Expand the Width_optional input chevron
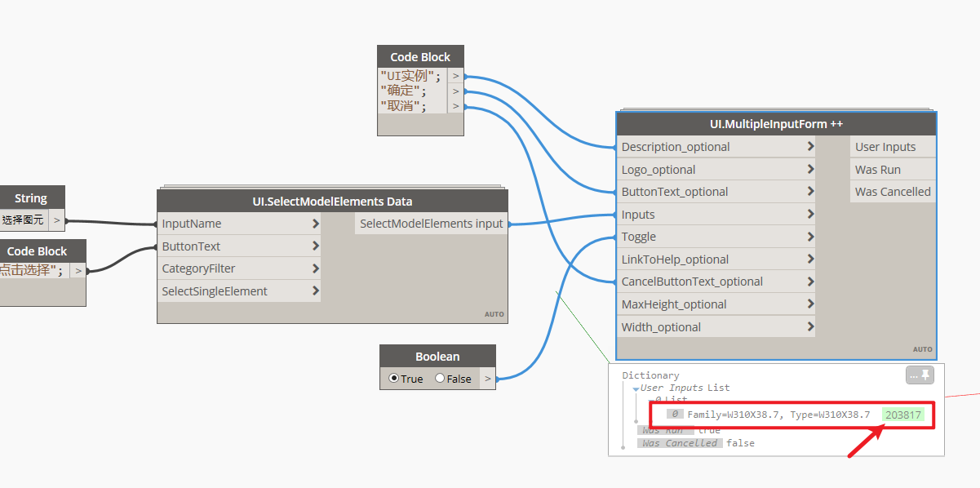Screen dimensions: 980x488 click(x=809, y=326)
